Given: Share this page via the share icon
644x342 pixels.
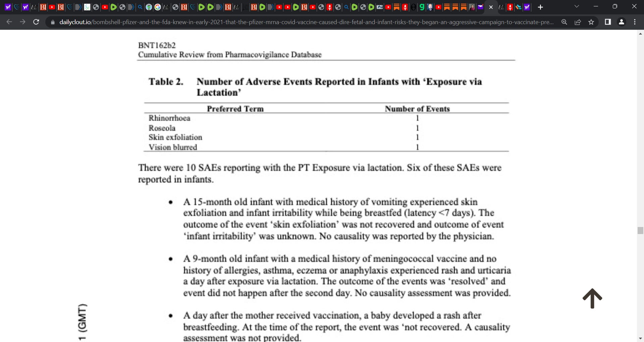Looking at the screenshot, I should [x=578, y=22].
